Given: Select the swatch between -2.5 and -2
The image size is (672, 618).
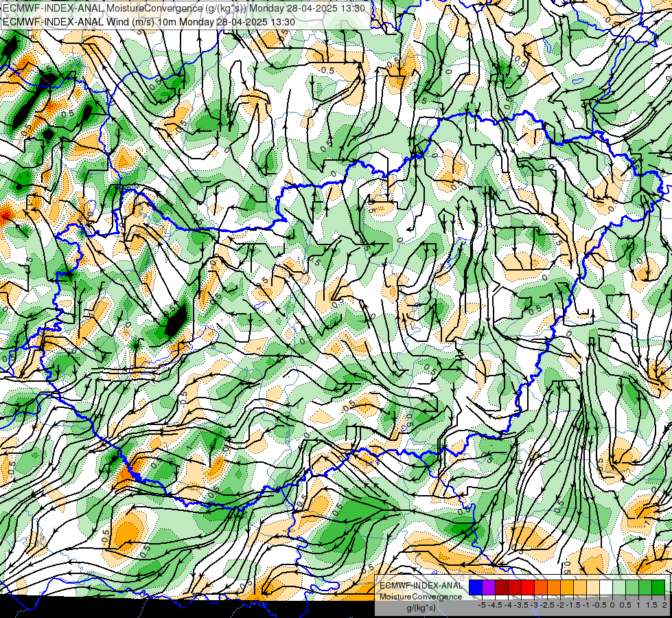Looking at the screenshot, I should click(554, 587).
